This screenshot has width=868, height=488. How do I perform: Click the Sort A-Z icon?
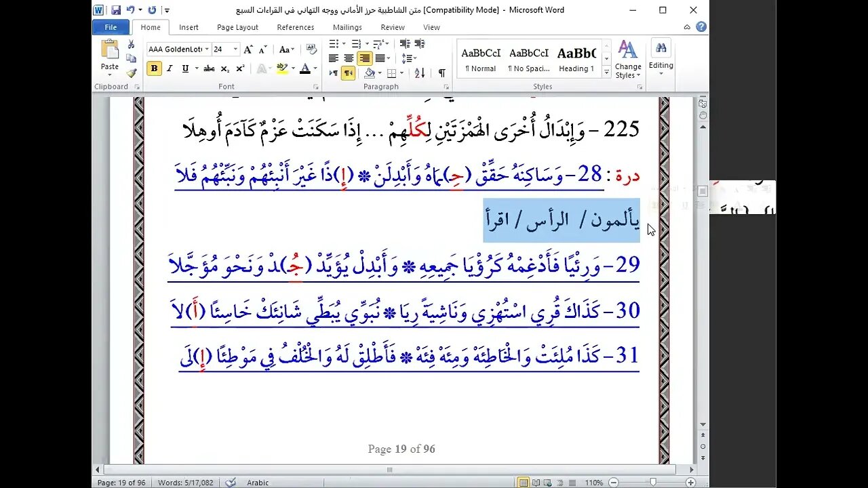pos(420,73)
